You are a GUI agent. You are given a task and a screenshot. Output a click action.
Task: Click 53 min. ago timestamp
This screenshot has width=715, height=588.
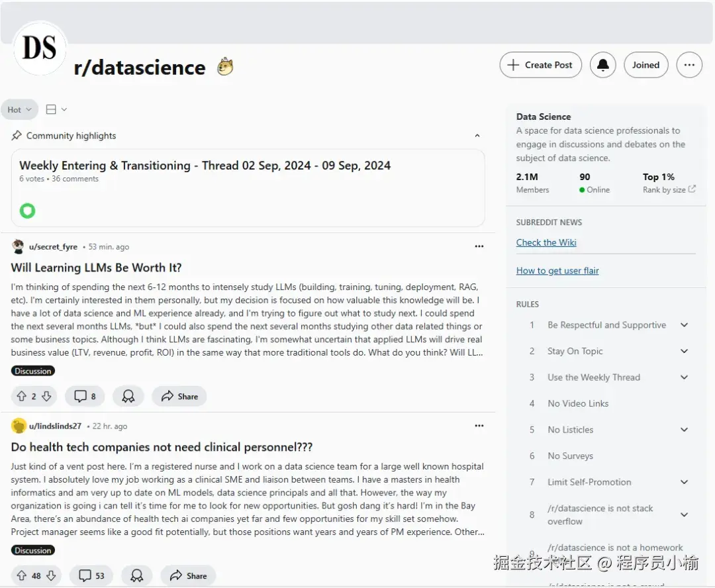coord(109,247)
